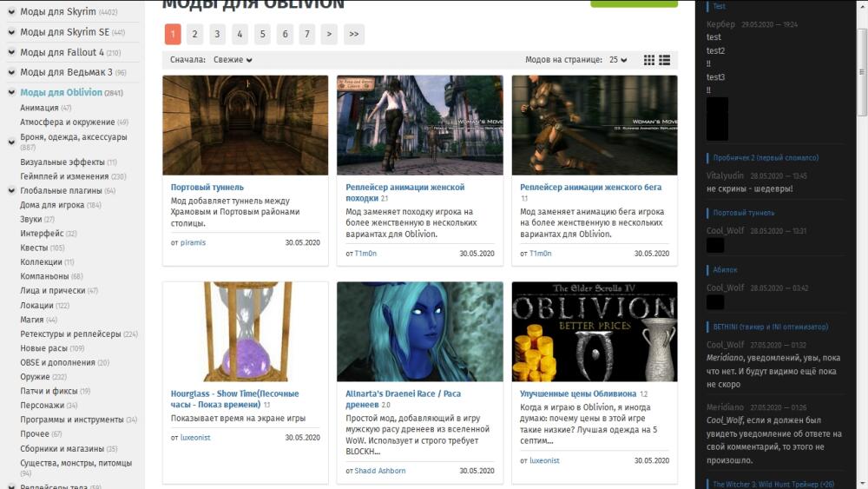Viewport: 868px width, 489px height.
Task: Open Новые расы category
Action: [43, 347]
